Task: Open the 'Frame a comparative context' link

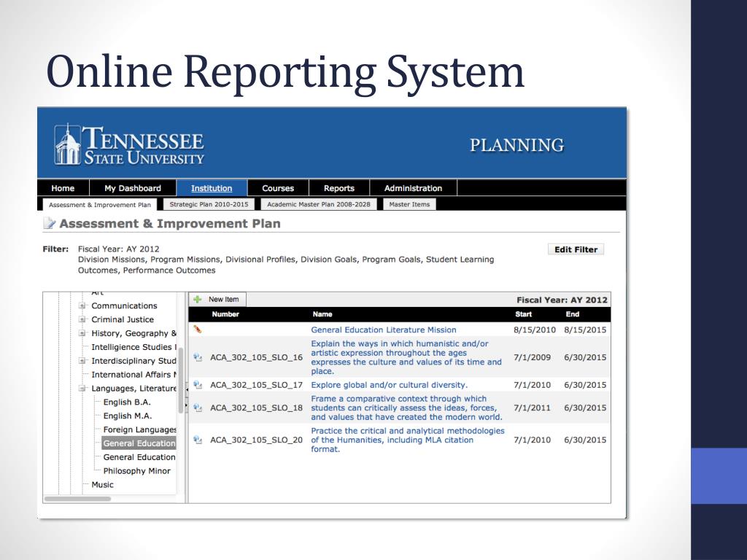Action: point(406,408)
